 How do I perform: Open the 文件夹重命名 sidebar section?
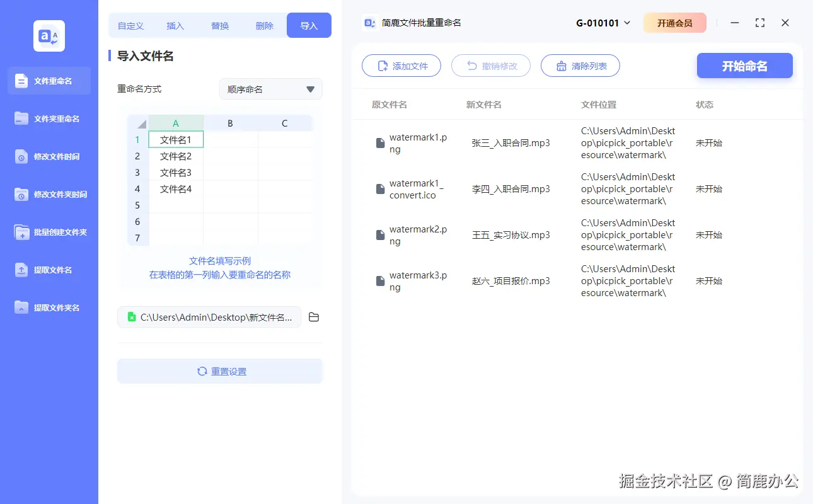49,118
